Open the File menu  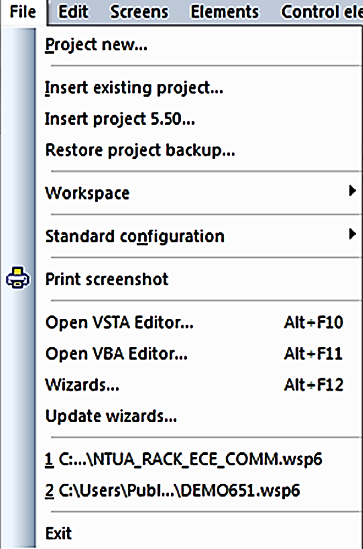[x=23, y=12]
